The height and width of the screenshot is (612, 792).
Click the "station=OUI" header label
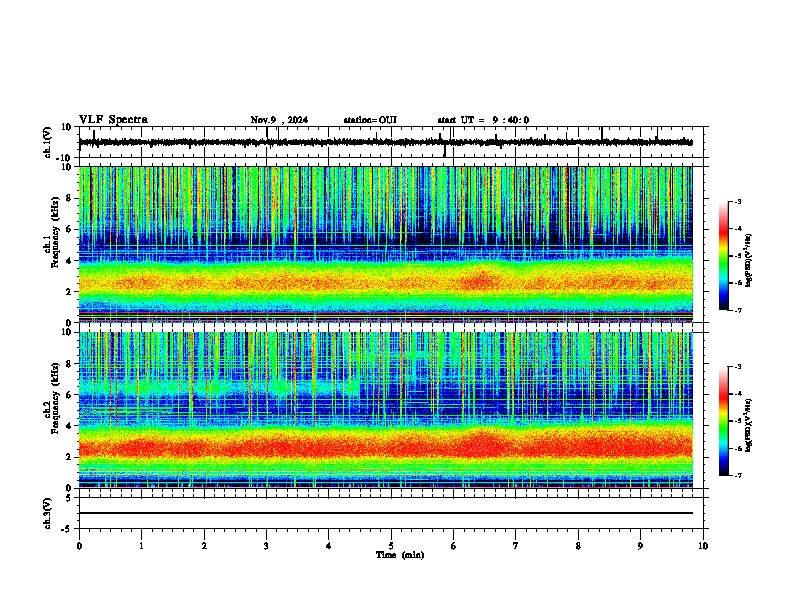(x=370, y=120)
